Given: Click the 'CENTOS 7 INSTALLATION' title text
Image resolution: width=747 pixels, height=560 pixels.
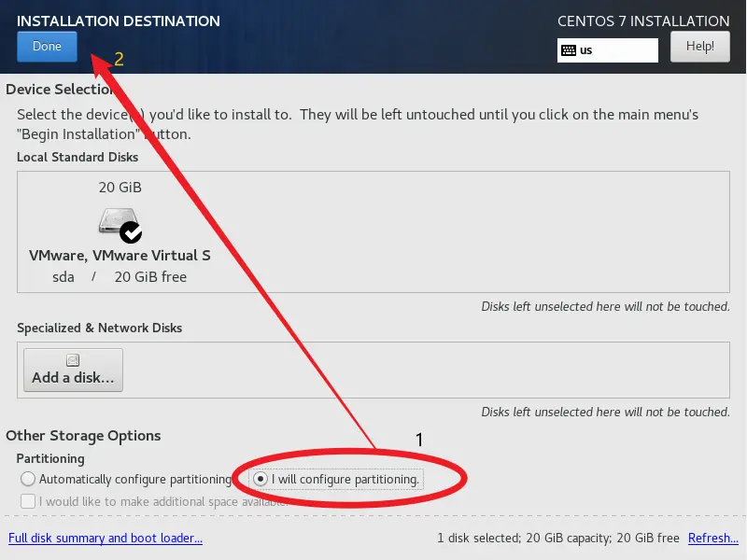Looking at the screenshot, I should click(x=643, y=21).
